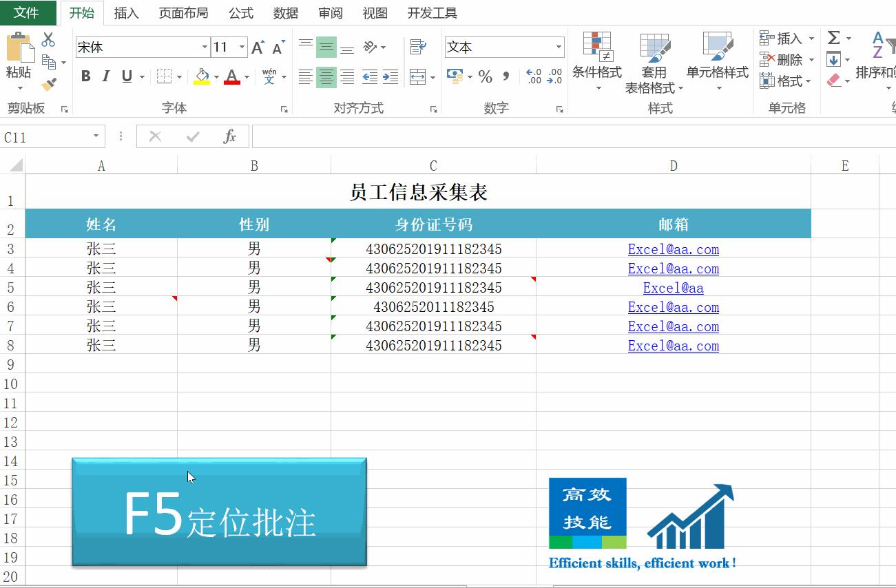The image size is (896, 588).
Task: Select the percent style icon
Action: [x=486, y=76]
